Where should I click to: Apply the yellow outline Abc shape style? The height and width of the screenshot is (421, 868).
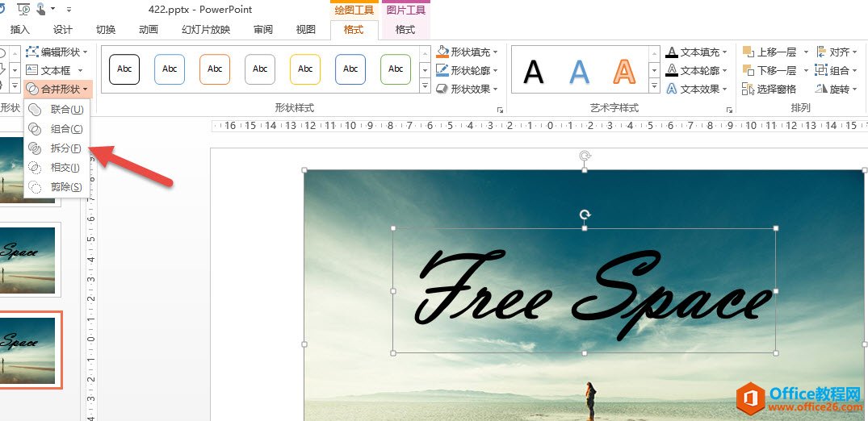(x=305, y=69)
